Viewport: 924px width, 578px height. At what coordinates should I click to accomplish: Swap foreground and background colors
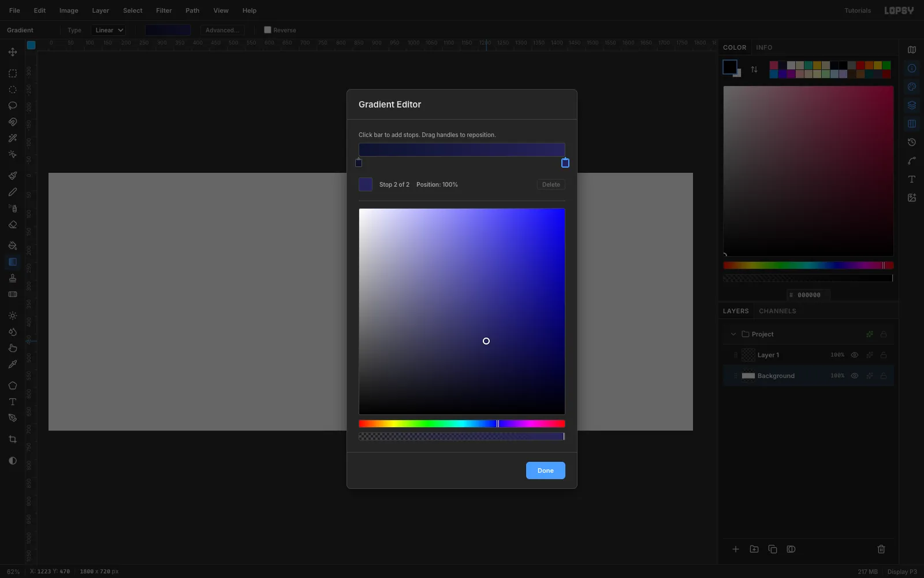tap(754, 69)
